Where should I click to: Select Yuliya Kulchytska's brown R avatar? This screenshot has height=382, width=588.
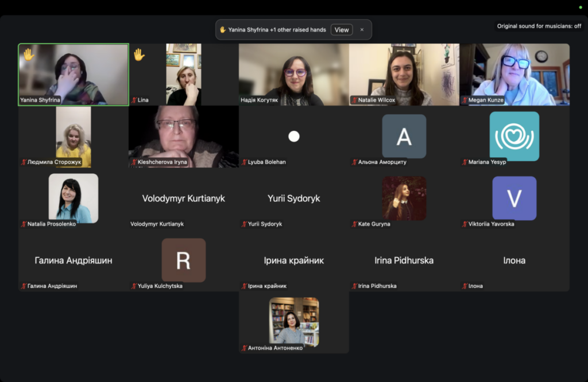click(x=183, y=260)
